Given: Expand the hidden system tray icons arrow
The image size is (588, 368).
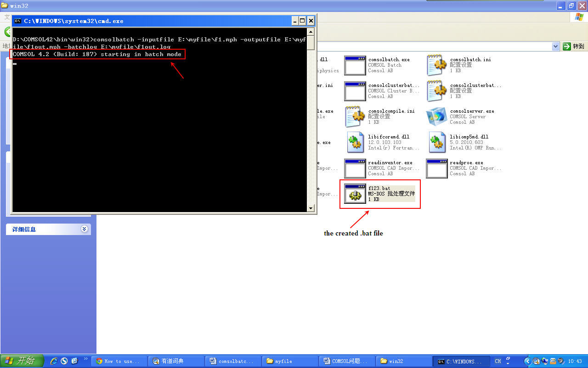Looking at the screenshot, I should pos(528,361).
